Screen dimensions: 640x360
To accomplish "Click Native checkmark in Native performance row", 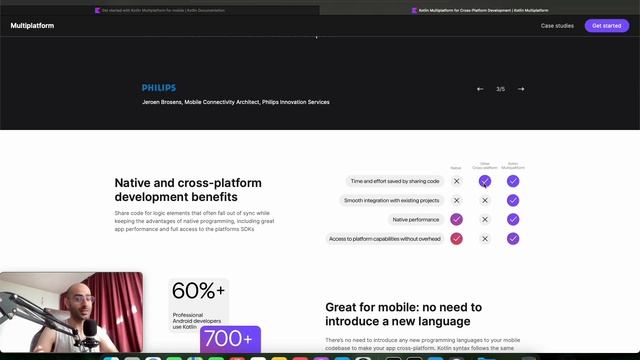I will [x=456, y=220].
